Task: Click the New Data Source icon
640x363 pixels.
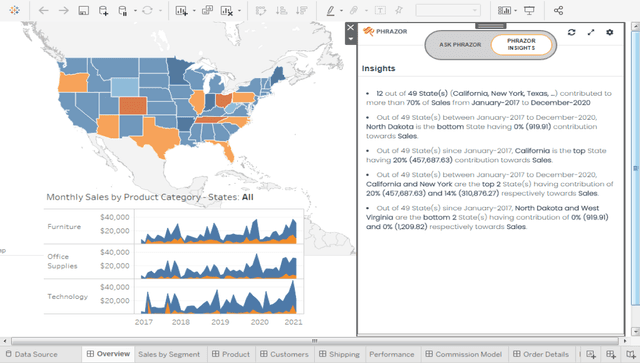Action: click(103, 11)
